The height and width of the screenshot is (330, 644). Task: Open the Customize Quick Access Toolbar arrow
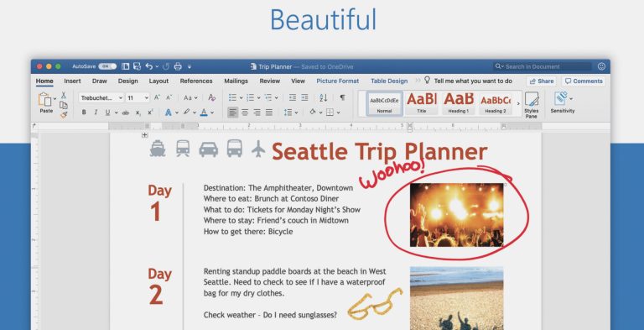(190, 66)
